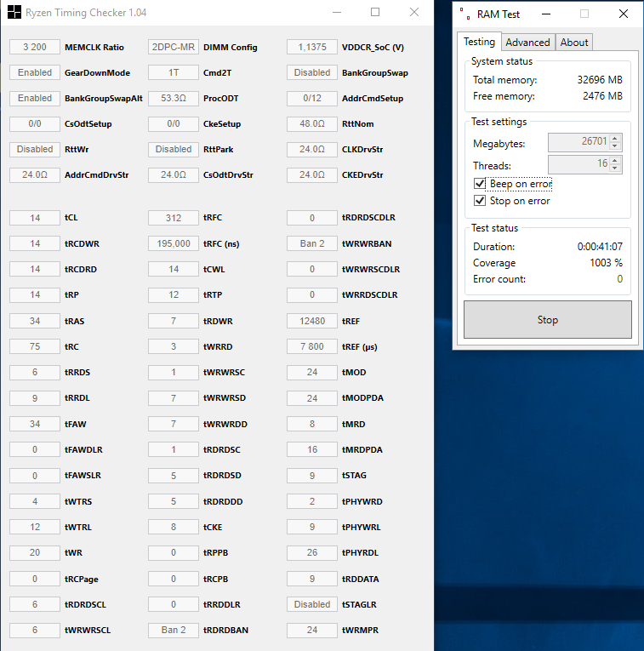Click the AddrCmdDrvStr value 24.0Ω
Screen dimensions: 644x651
click(x=35, y=174)
